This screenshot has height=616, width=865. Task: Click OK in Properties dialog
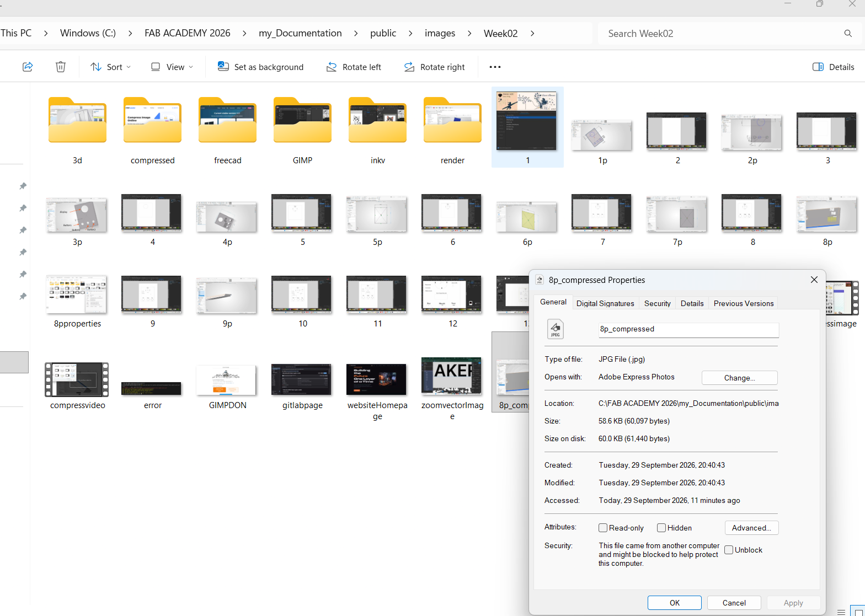pos(675,603)
